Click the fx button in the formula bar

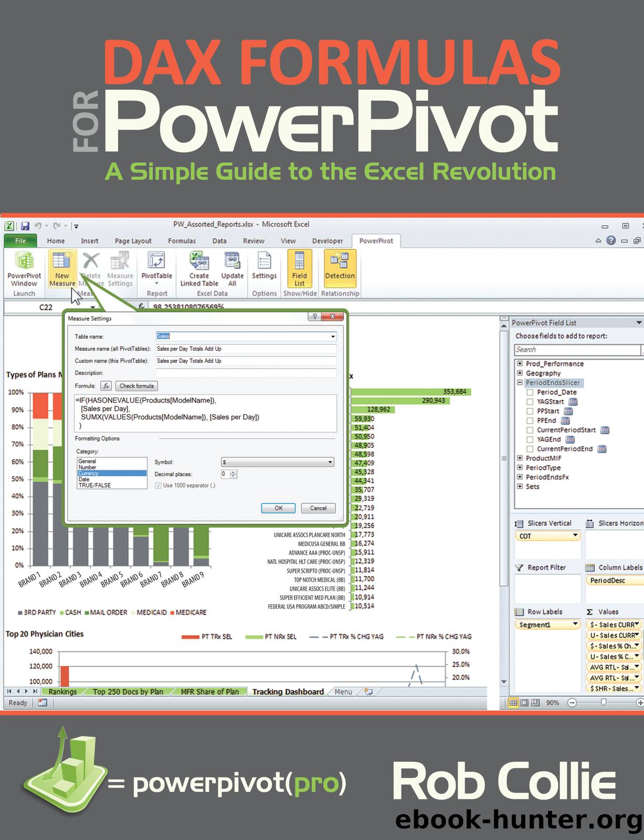click(141, 307)
